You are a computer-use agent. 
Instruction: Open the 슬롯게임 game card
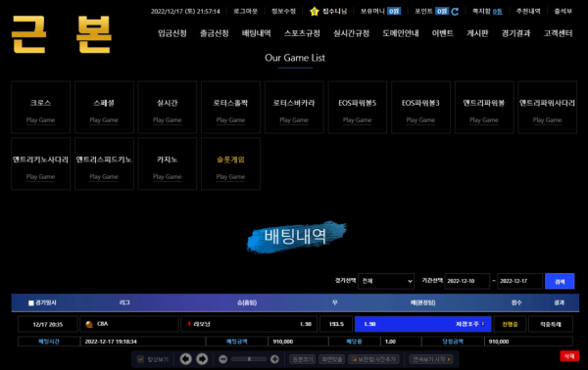pos(230,164)
